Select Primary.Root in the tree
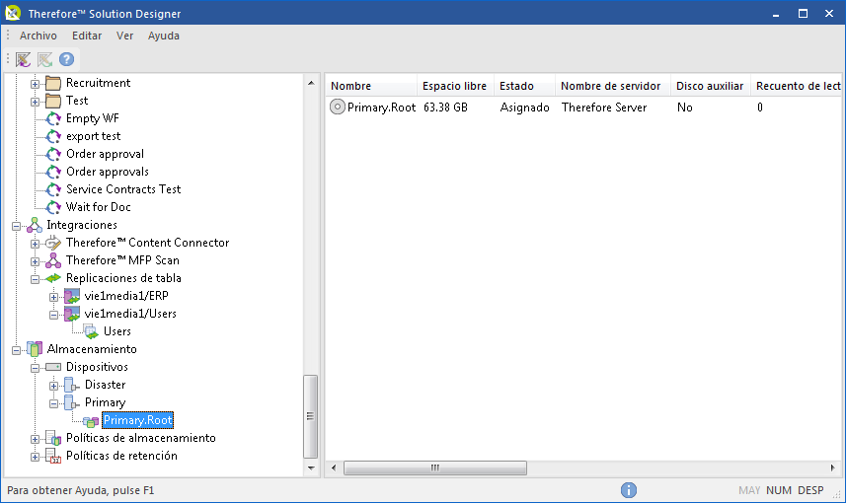The image size is (847, 504). click(138, 420)
